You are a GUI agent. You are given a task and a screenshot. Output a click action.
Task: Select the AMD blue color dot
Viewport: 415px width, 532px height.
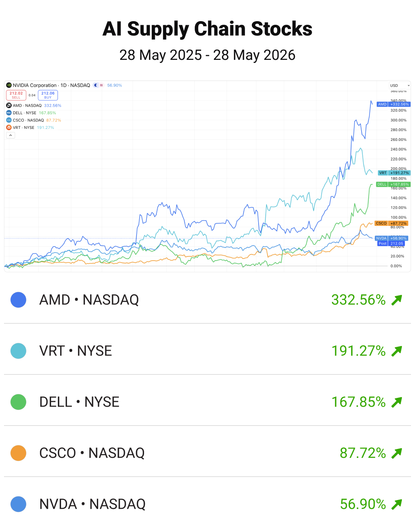[x=18, y=300]
